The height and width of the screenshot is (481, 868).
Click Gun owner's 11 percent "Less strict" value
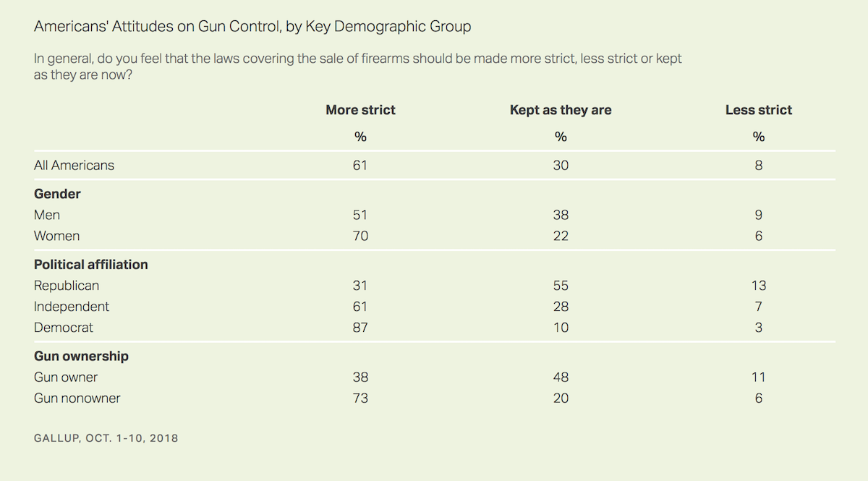pyautogui.click(x=759, y=377)
